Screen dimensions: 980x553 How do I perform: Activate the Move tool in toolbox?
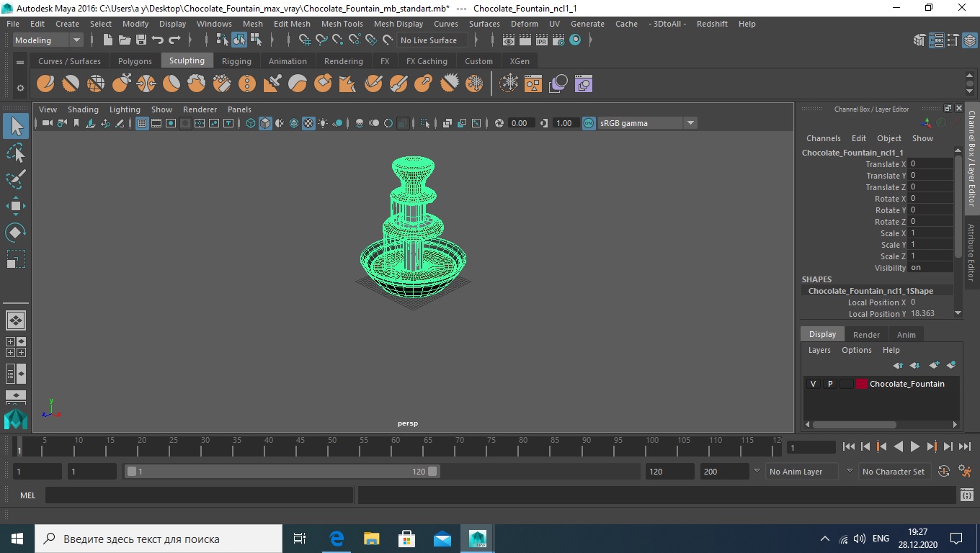[16, 206]
